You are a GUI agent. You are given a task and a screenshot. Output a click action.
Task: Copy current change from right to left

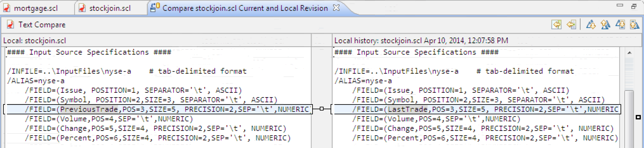pyautogui.click(x=571, y=24)
